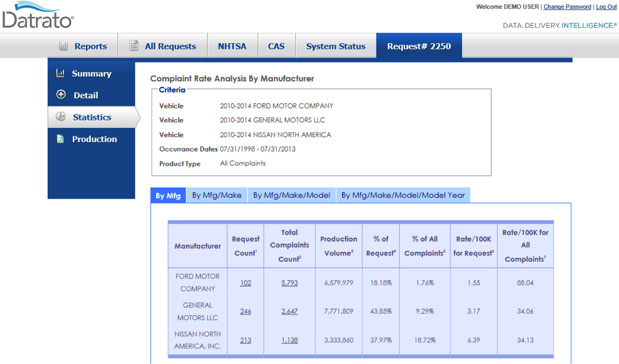The height and width of the screenshot is (364, 619).
Task: Open Production in the sidebar
Action: [91, 139]
